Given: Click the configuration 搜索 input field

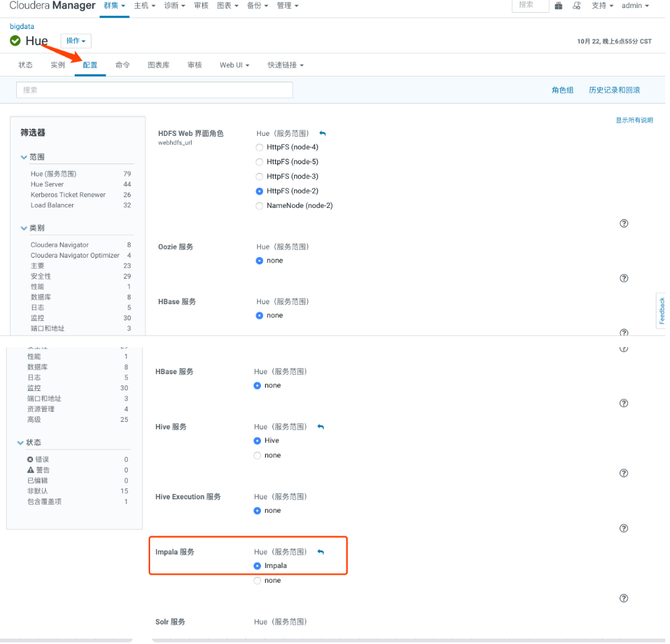Looking at the screenshot, I should [x=155, y=91].
